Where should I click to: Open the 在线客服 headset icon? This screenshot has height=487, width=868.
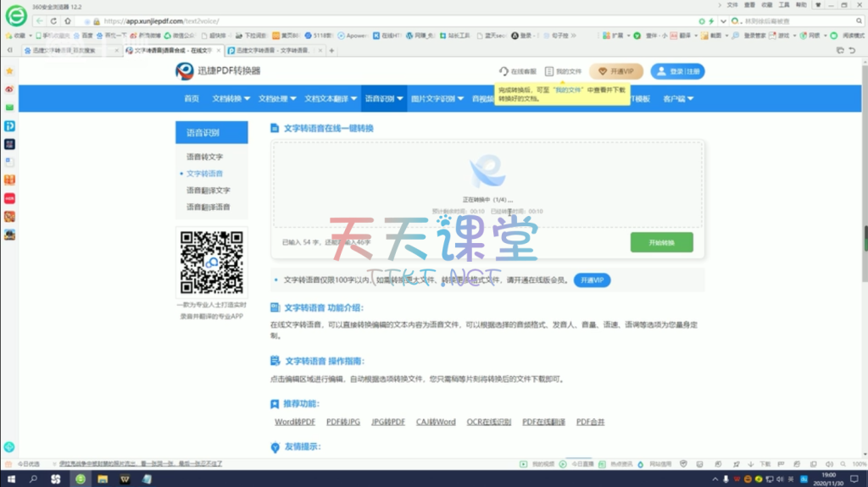[x=504, y=72]
